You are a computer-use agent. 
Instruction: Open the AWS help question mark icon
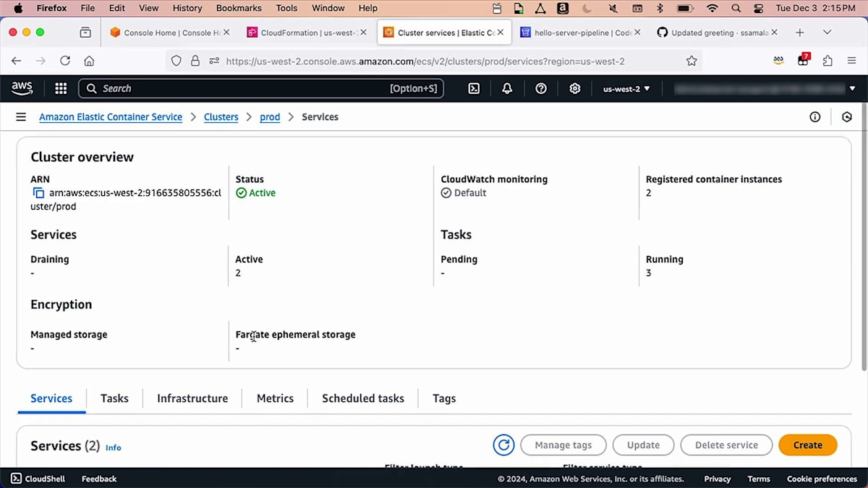[541, 88]
